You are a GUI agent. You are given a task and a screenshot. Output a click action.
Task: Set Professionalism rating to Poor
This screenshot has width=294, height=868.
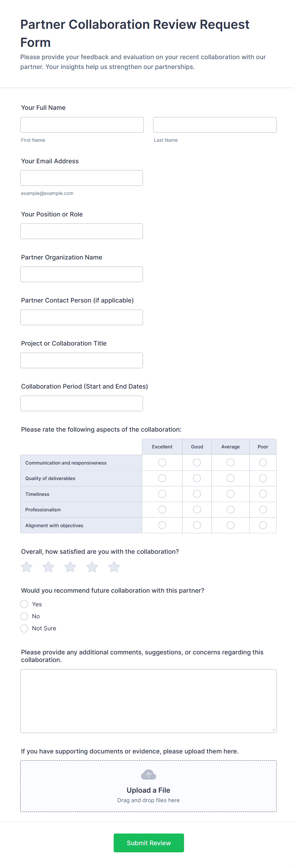pos(263,509)
